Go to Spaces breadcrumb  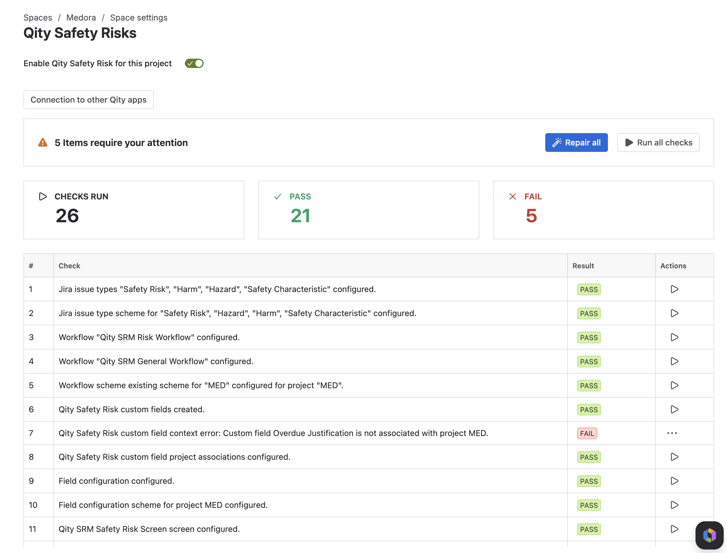(38, 18)
